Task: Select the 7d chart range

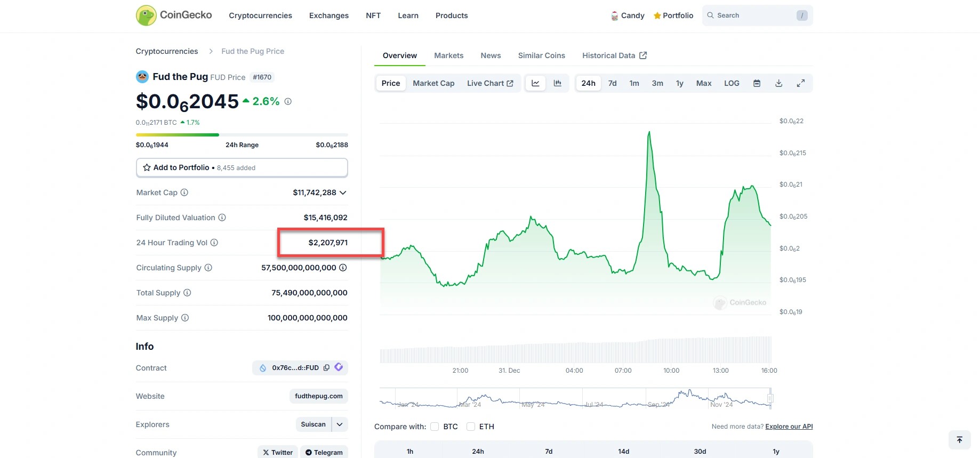Action: click(612, 83)
